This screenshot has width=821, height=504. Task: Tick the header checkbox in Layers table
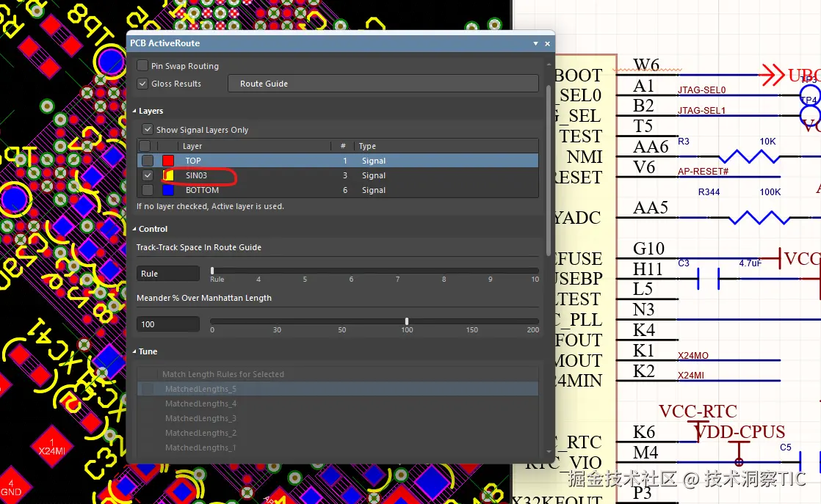pyautogui.click(x=145, y=146)
